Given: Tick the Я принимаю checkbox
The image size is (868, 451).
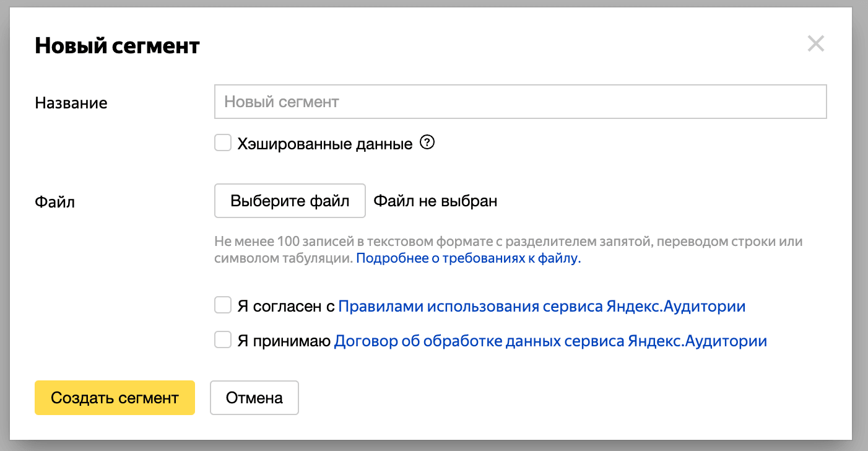Looking at the screenshot, I should coord(223,340).
